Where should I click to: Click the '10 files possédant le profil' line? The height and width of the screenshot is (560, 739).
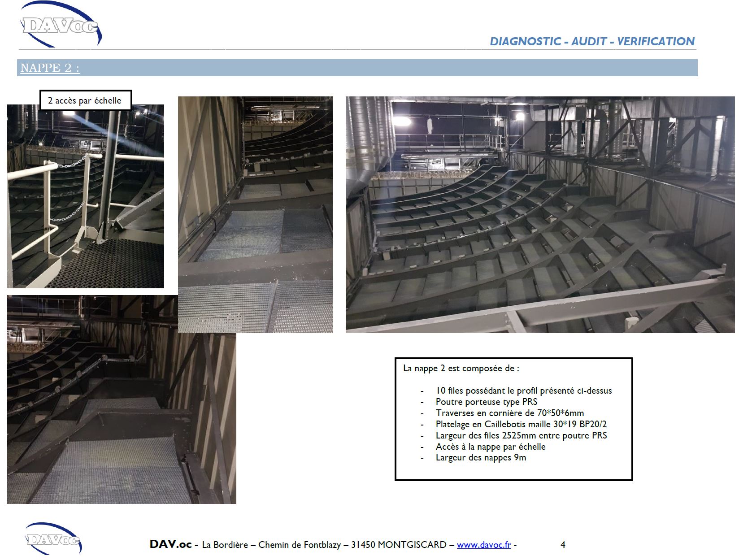coord(524,391)
